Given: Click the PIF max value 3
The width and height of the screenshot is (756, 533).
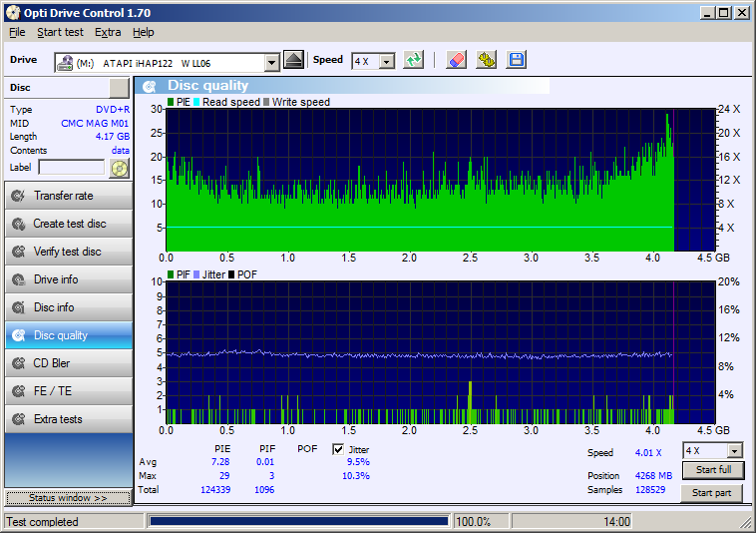Looking at the screenshot, I should pyautogui.click(x=271, y=476).
